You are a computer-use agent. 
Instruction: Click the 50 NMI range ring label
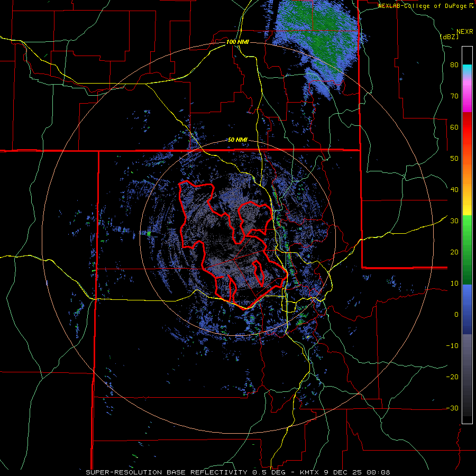pyautogui.click(x=237, y=140)
